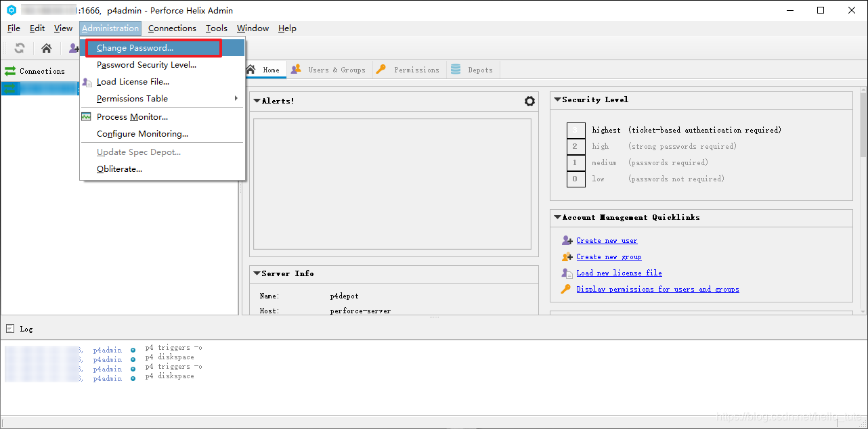
Task: Switch to the Home tab
Action: (x=264, y=70)
